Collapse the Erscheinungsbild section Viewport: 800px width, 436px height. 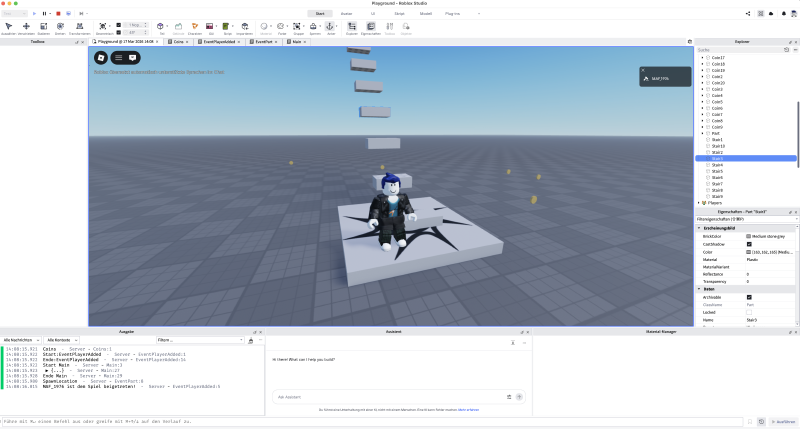coord(699,228)
